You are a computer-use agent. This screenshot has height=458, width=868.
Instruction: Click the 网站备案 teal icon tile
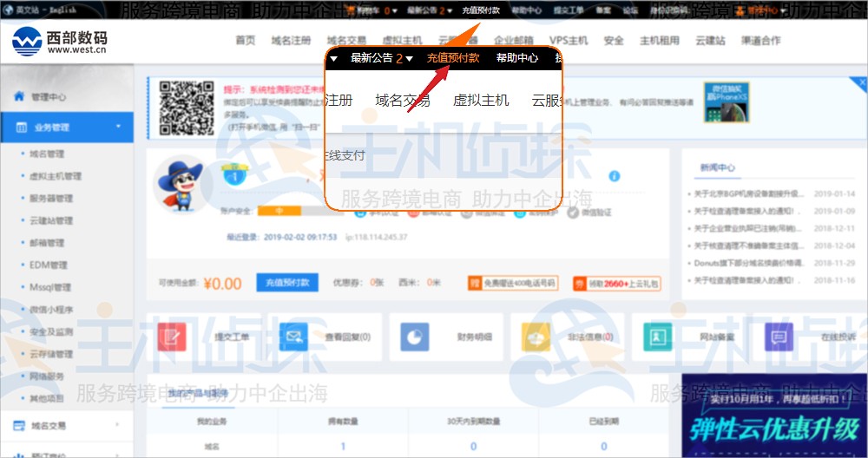(x=658, y=337)
